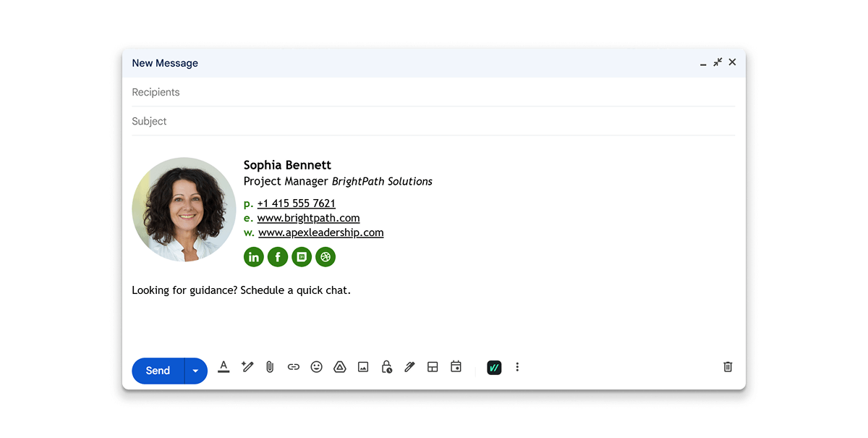Open text formatting options

[x=224, y=367]
